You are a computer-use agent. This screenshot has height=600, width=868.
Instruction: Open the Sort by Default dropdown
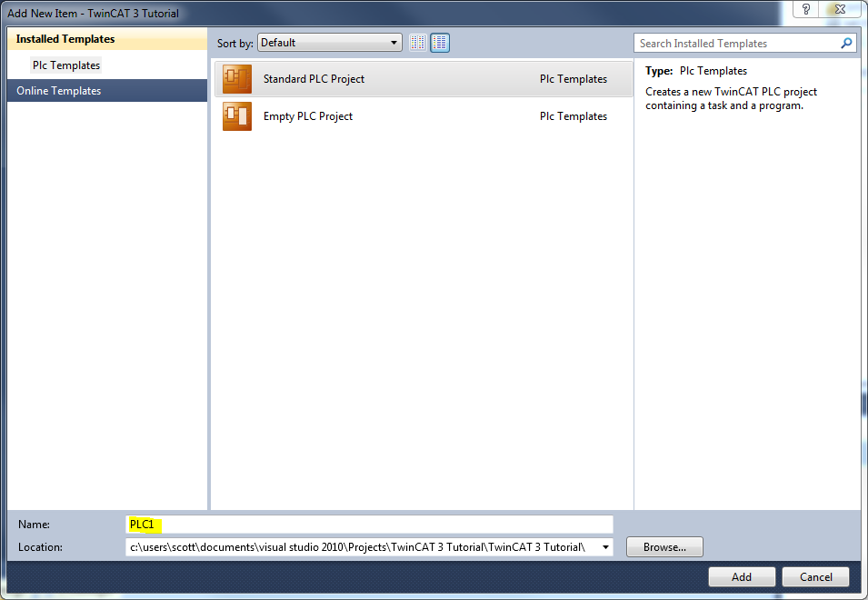(x=329, y=43)
